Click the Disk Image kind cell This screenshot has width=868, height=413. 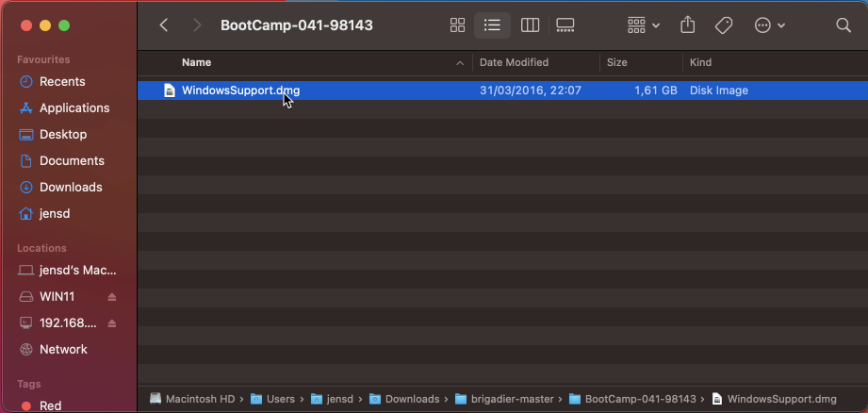coord(718,91)
